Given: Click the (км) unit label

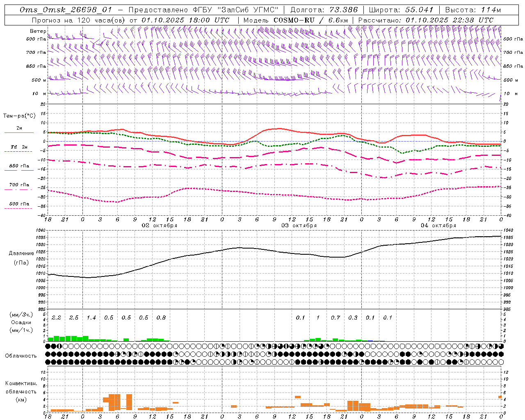Looking at the screenshot, I should [21, 399].
